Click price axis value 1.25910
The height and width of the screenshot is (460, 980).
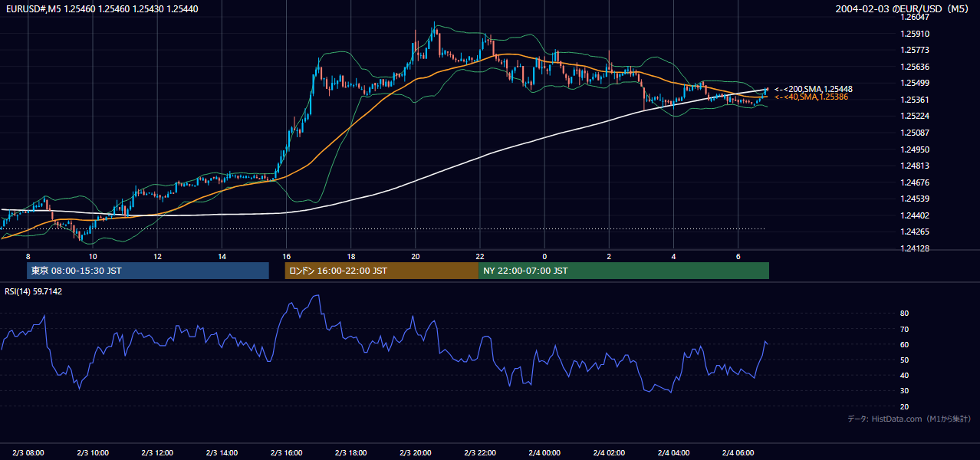(916, 34)
